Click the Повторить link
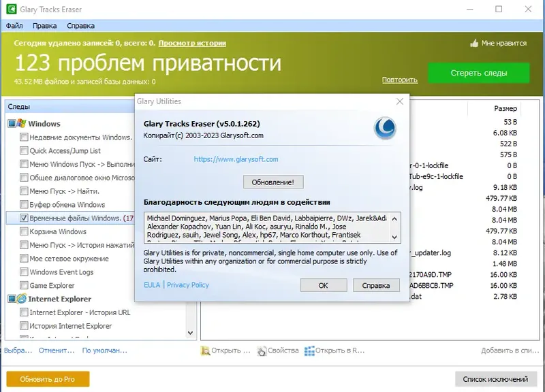Screen dimensions: 545x392 coord(400,80)
